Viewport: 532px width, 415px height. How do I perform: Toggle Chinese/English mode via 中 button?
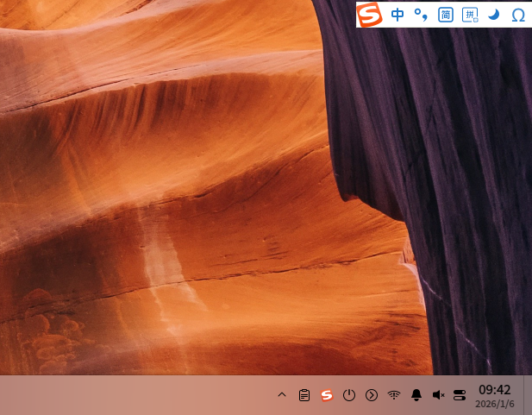(x=397, y=15)
